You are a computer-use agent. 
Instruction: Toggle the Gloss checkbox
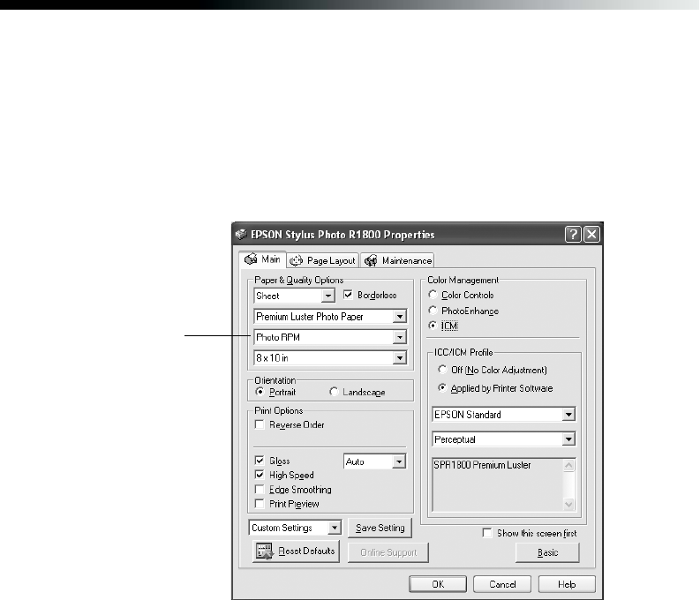click(x=260, y=461)
